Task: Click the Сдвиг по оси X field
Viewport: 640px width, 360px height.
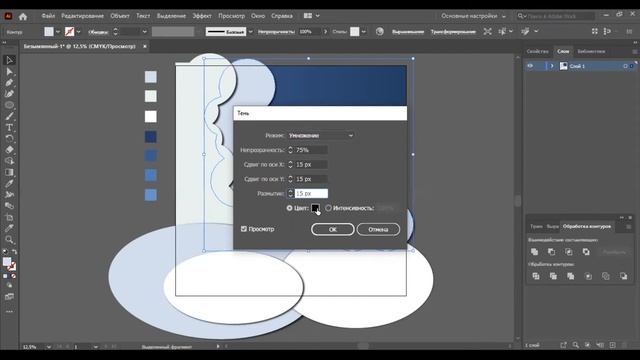Action: click(311, 164)
